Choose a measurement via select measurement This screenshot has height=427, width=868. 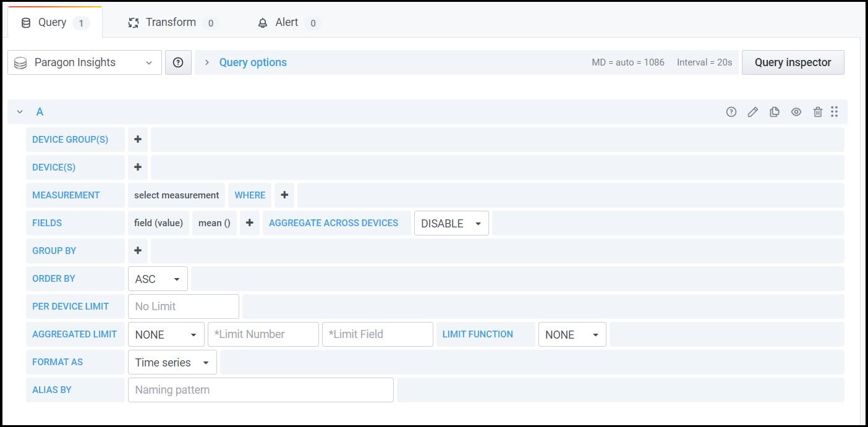click(177, 195)
